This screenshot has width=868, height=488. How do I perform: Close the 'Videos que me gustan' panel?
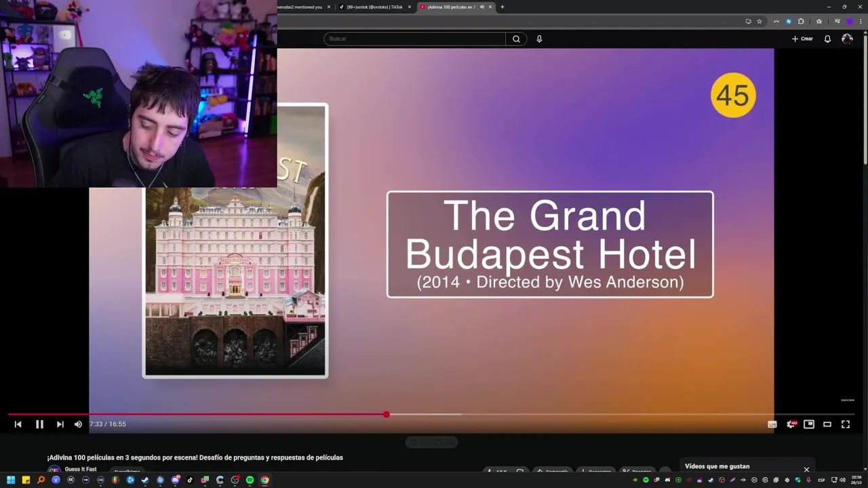pos(806,469)
